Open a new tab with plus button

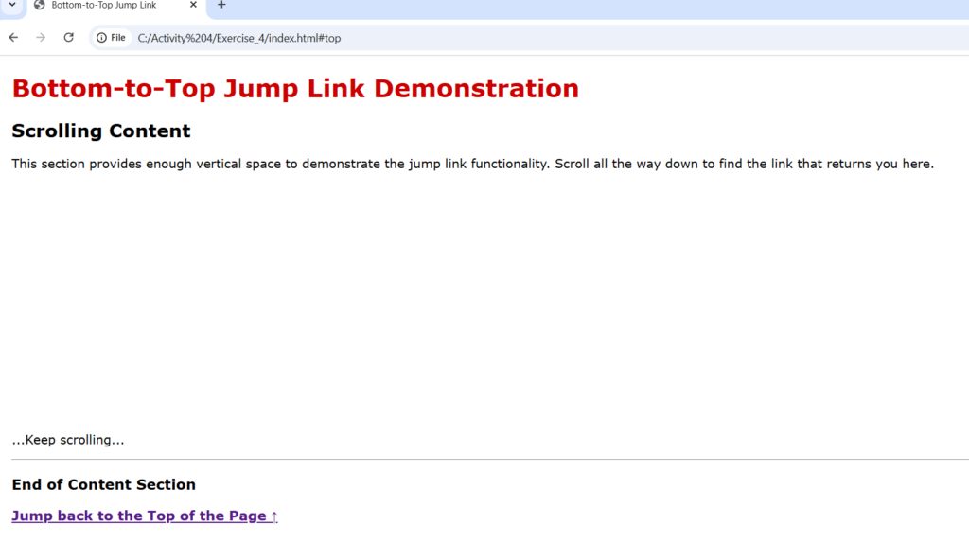click(221, 5)
